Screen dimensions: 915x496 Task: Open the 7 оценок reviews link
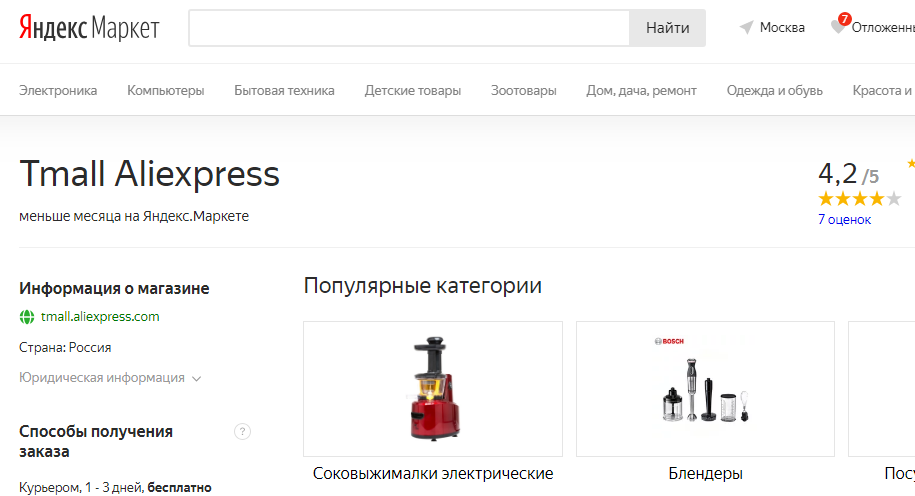point(844,220)
